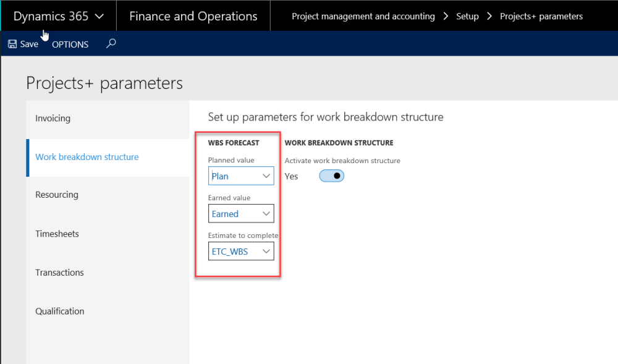This screenshot has height=364, width=618.
Task: Go to the Resourcing tab
Action: [x=57, y=195]
